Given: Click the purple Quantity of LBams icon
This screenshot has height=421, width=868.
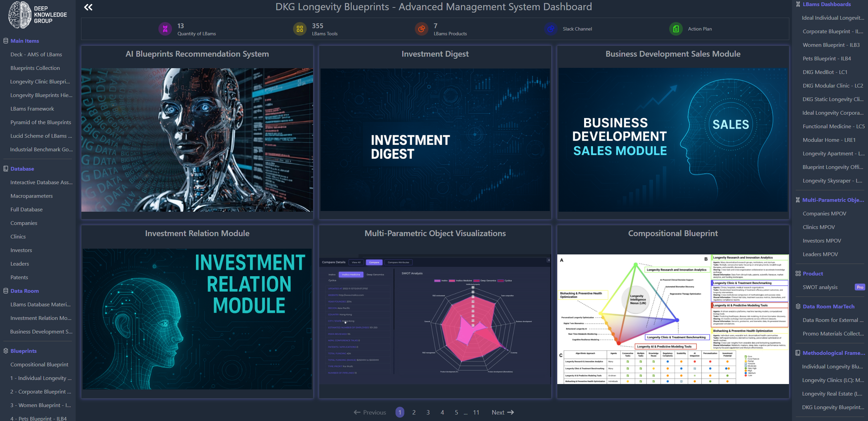Looking at the screenshot, I should pyautogui.click(x=165, y=29).
